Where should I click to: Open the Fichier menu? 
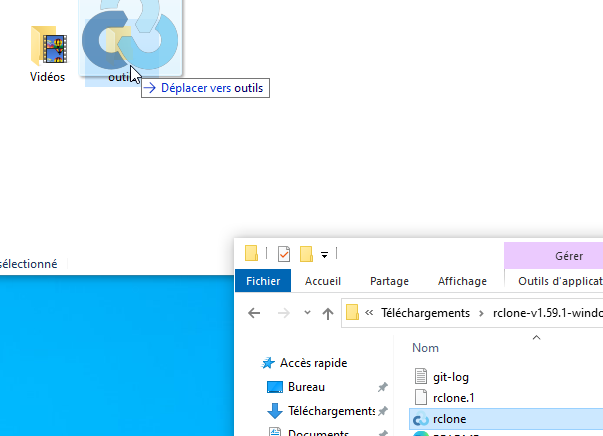pos(263,281)
